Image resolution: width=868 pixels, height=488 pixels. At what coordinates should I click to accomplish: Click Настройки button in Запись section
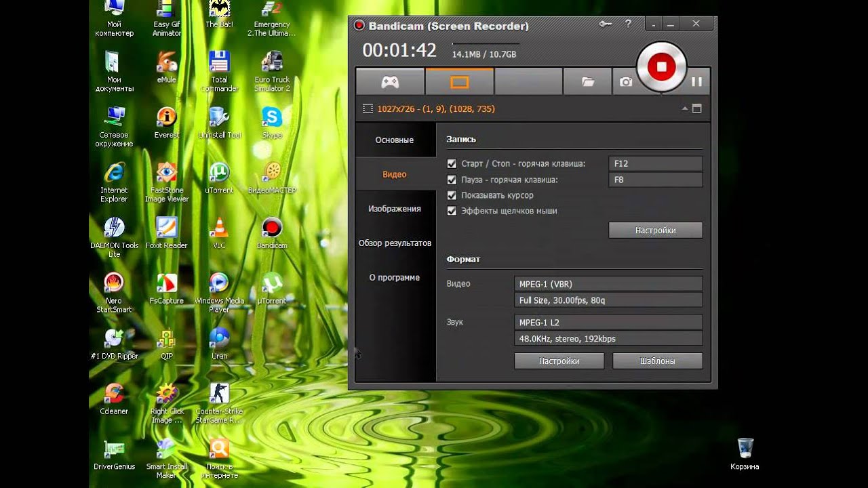click(x=656, y=230)
